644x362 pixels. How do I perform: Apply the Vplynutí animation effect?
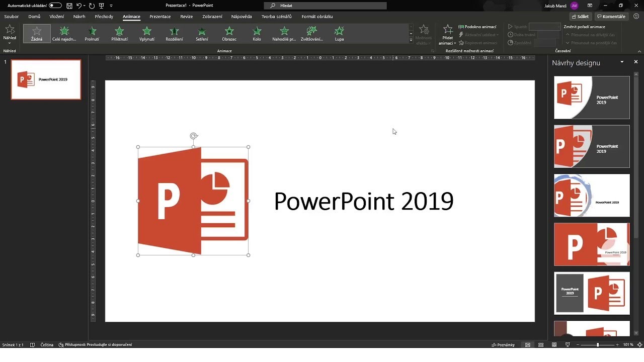tap(147, 34)
